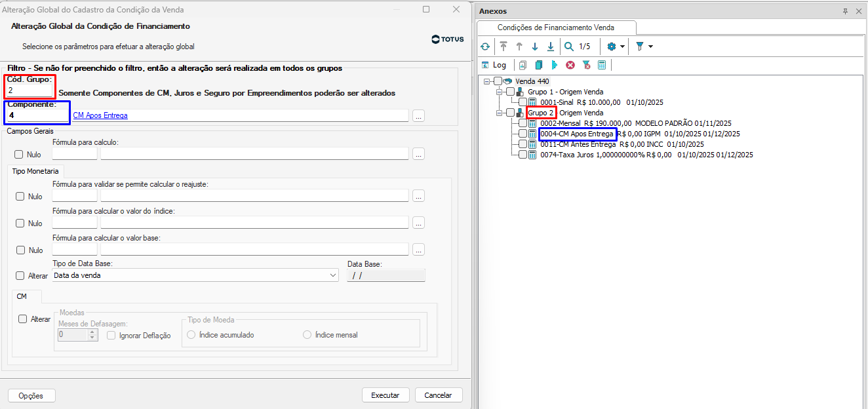The image size is (868, 409).
Task: Collapse Grupo 1 - Origem Venda node
Action: pyautogui.click(x=500, y=92)
